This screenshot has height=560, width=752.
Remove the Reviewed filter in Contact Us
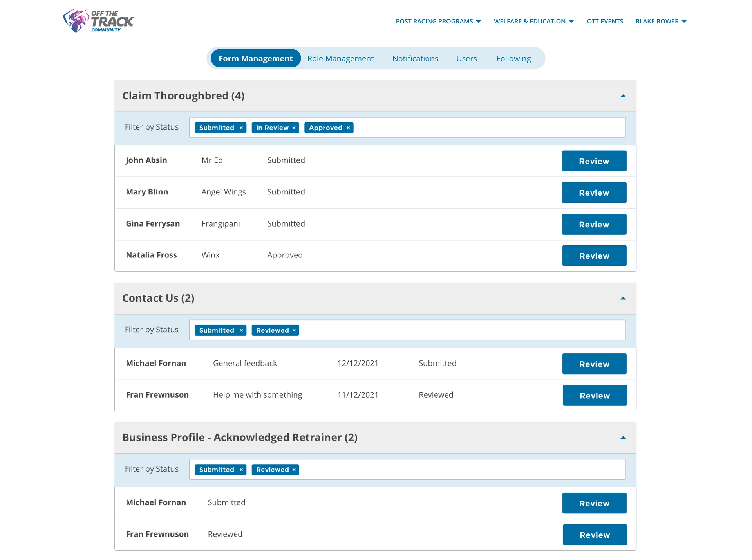(x=294, y=331)
